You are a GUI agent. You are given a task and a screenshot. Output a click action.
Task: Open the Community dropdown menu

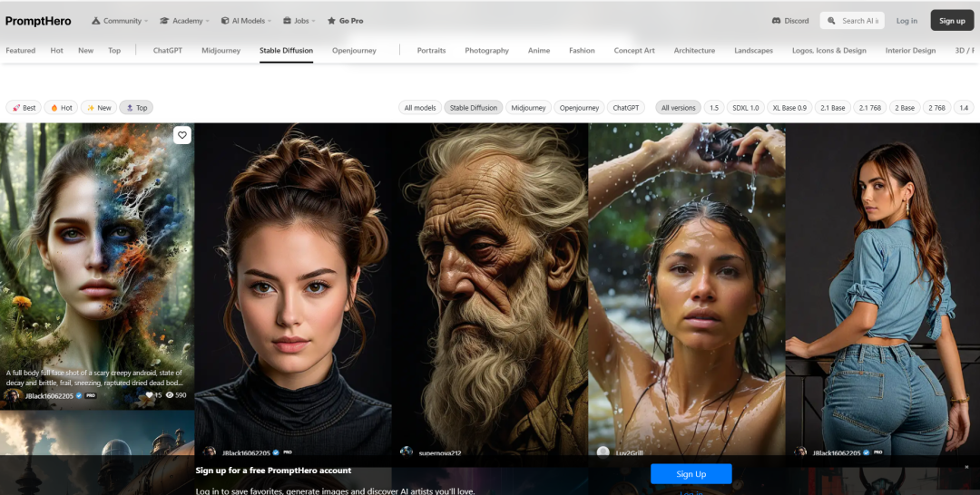(120, 21)
